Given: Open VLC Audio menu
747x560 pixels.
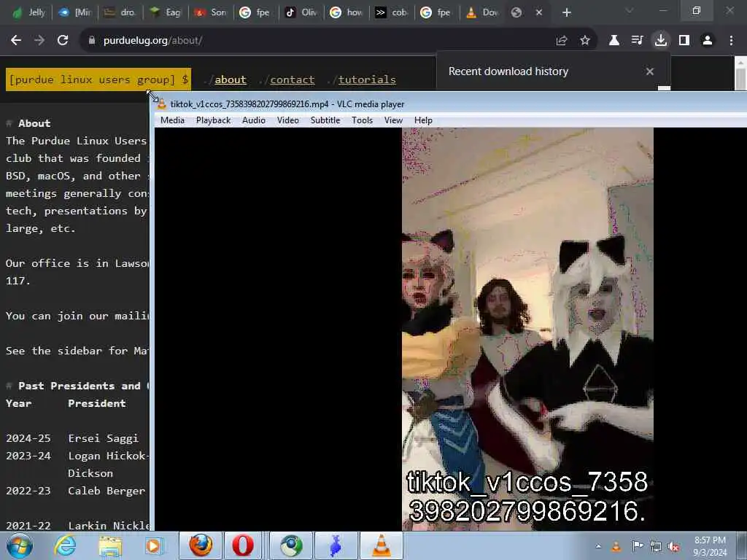Looking at the screenshot, I should 253,120.
